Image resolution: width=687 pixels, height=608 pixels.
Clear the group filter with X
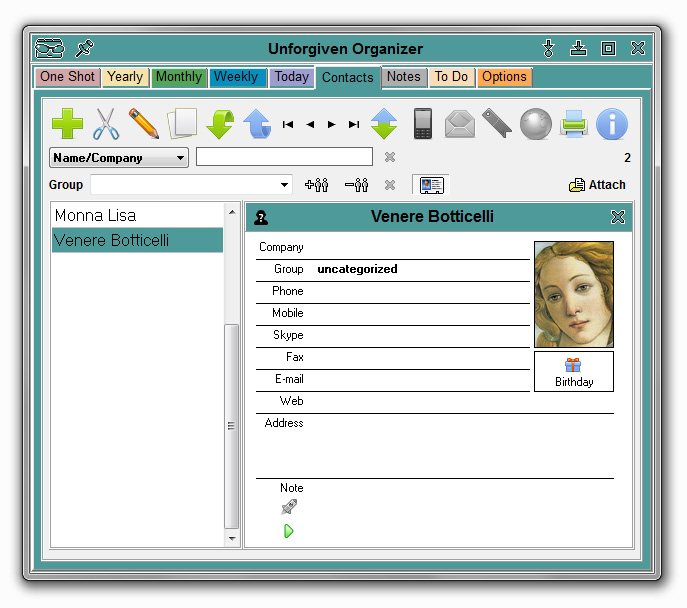click(390, 185)
